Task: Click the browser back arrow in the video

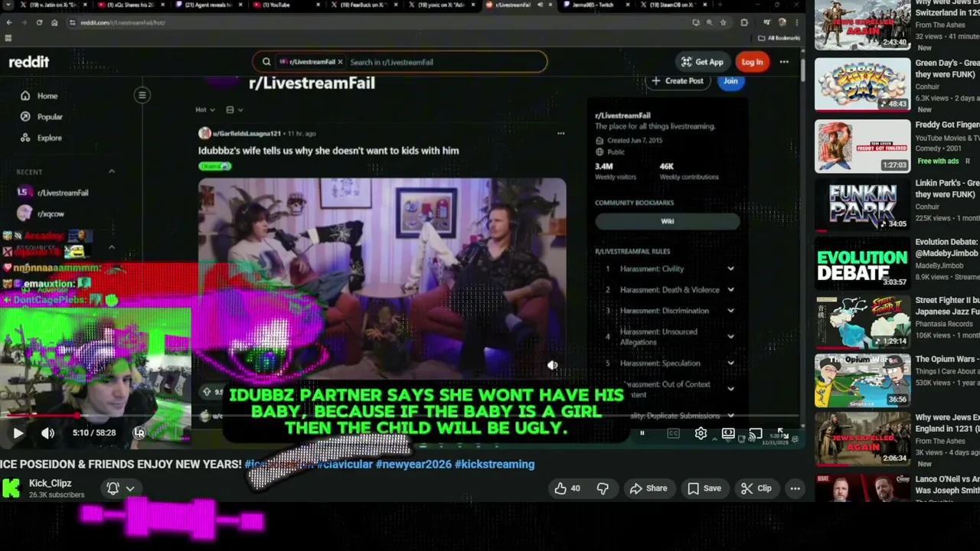Action: point(9,22)
